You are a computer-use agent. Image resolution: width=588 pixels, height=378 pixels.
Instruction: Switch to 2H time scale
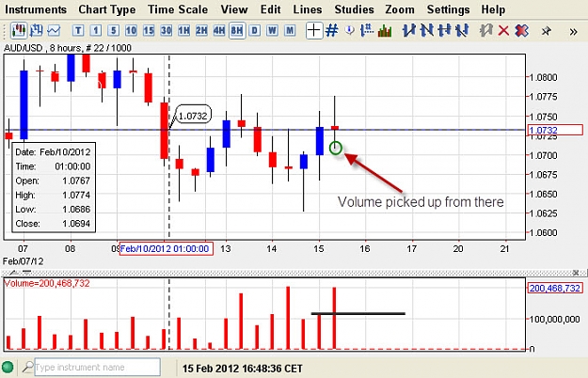click(x=201, y=30)
